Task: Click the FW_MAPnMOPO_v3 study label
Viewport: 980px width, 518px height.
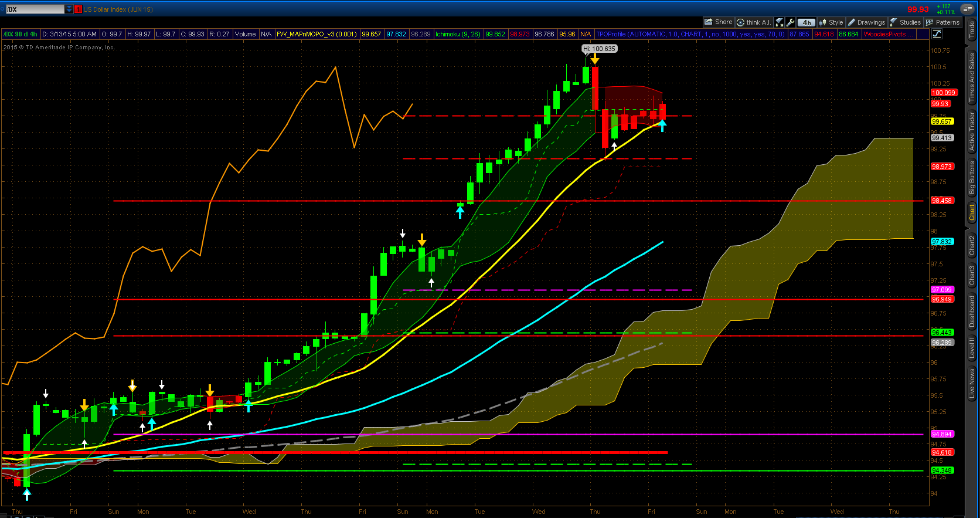Action: (317, 34)
